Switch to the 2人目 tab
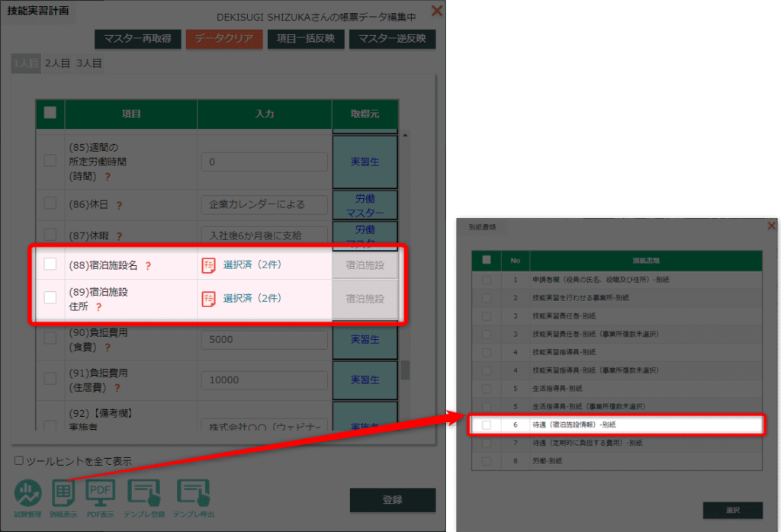Image resolution: width=781 pixels, height=532 pixels. tap(57, 64)
